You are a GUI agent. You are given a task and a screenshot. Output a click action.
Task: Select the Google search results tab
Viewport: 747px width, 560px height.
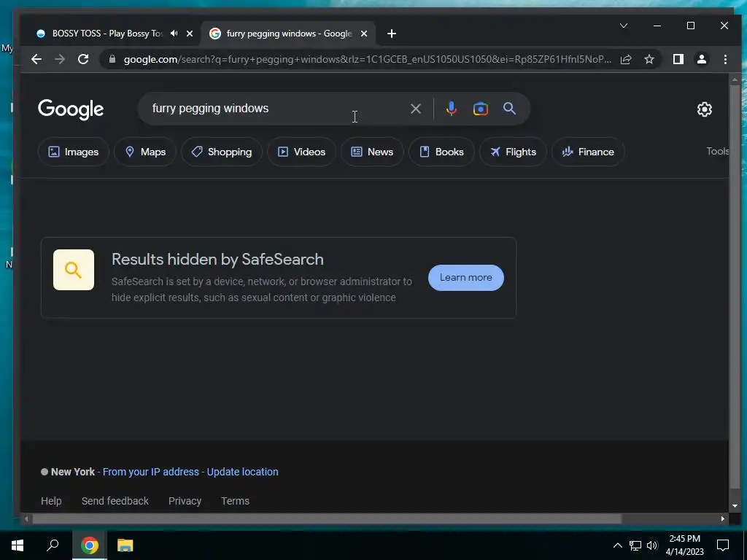tap(289, 34)
